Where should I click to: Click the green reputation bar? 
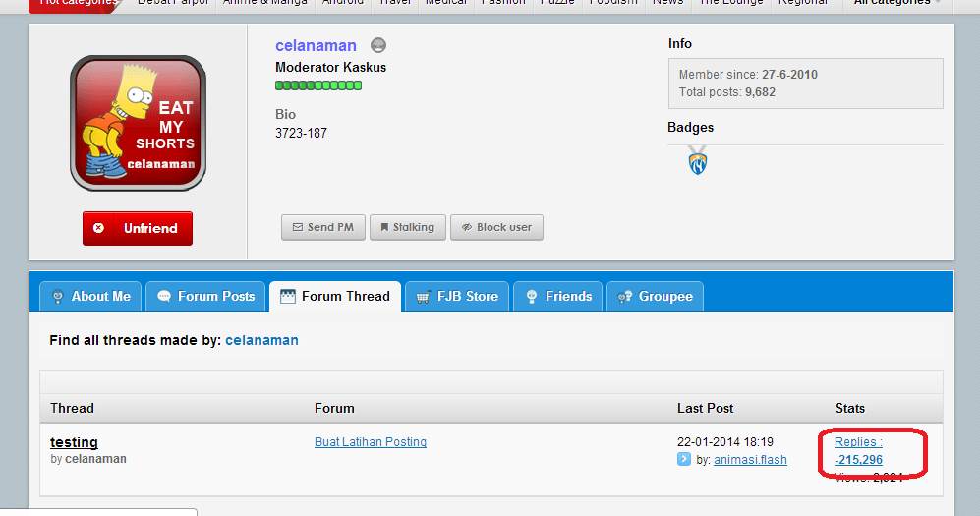click(318, 86)
